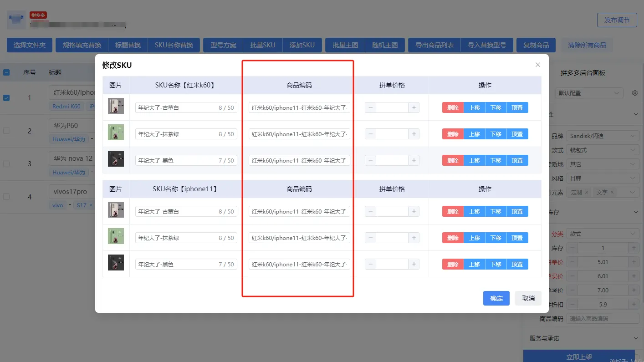The image size is (644, 362).
Task: Click the 随机主图 toolbar button
Action: tap(385, 45)
